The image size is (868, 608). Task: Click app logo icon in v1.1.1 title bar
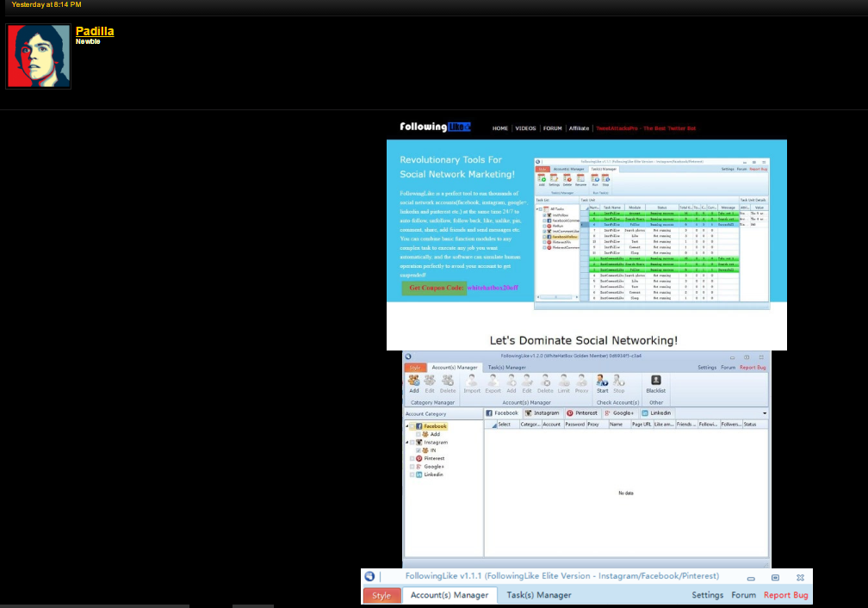point(369,576)
